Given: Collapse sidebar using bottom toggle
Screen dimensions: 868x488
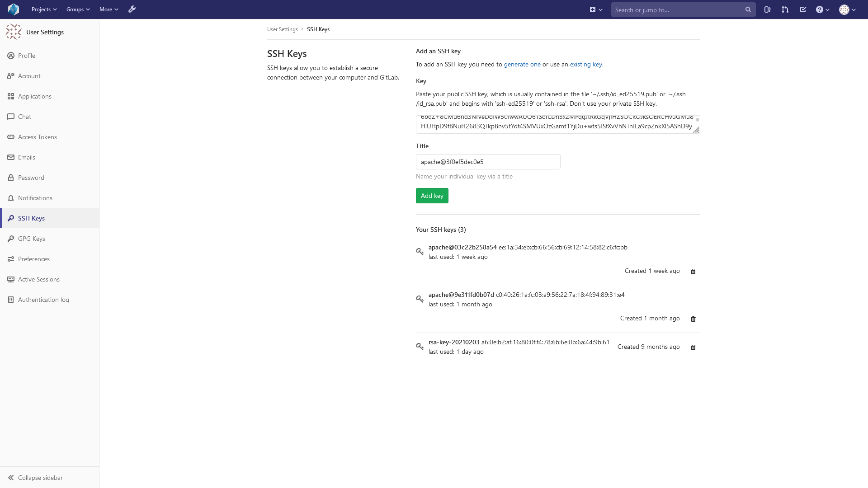Looking at the screenshot, I should (x=35, y=478).
